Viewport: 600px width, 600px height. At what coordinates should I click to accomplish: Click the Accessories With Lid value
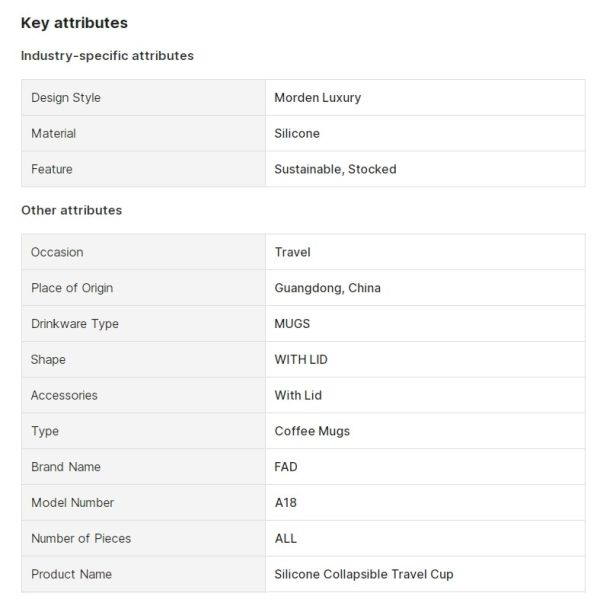298,395
